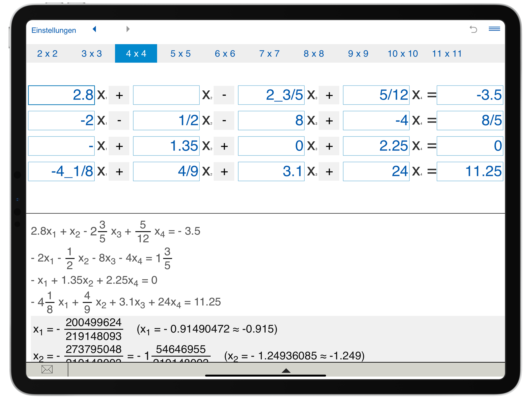This screenshot has width=532, height=399.
Task: Edit field containing 1.35
Action: [x=166, y=146]
